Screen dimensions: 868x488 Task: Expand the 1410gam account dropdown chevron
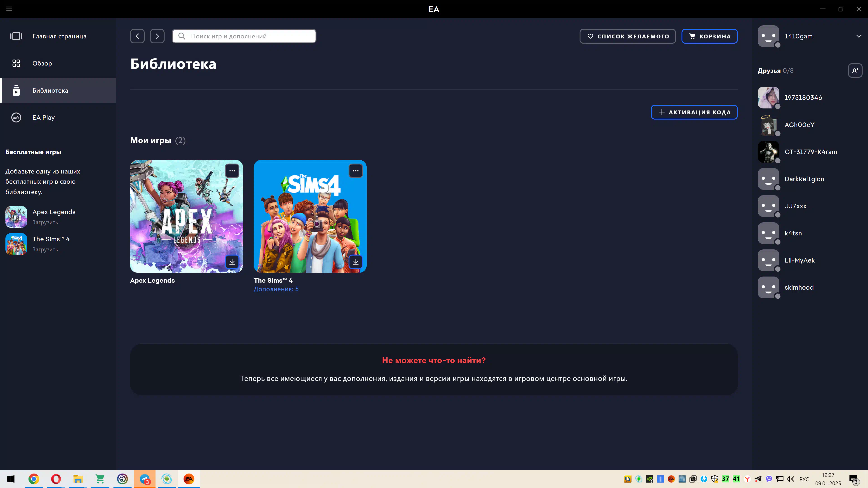pos(859,36)
